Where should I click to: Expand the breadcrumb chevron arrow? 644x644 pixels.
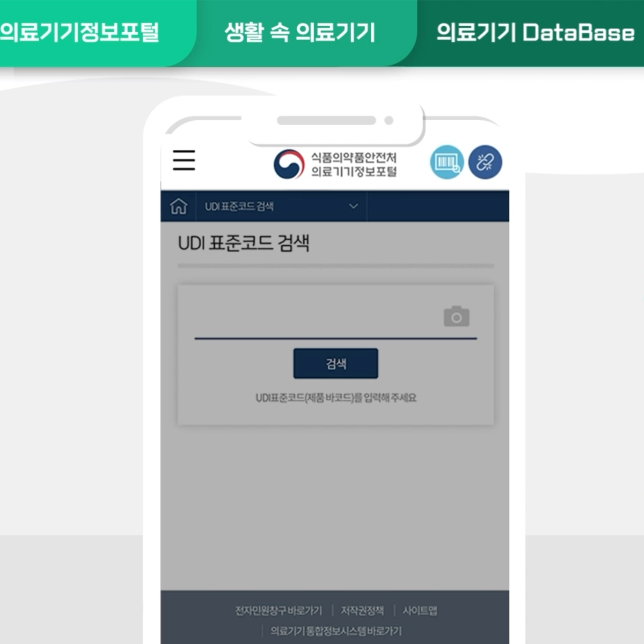click(x=353, y=206)
